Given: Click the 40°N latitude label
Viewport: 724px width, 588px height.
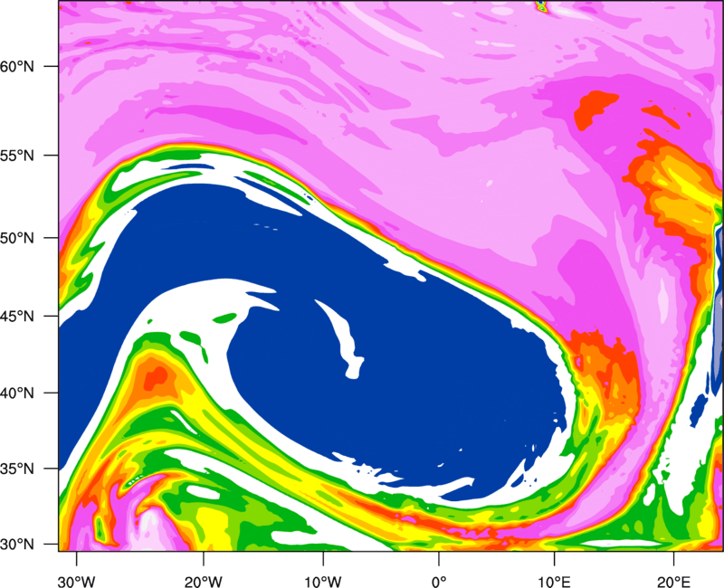Looking at the screenshot, I should pos(17,394).
